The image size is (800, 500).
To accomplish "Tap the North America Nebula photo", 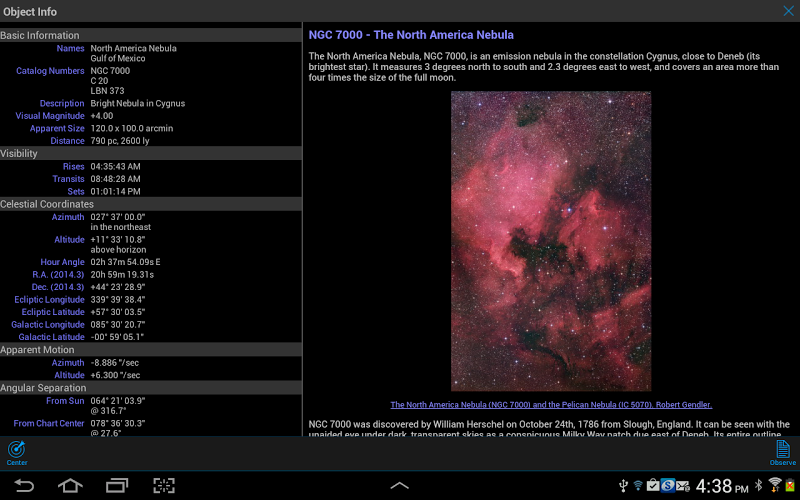I will coord(551,241).
